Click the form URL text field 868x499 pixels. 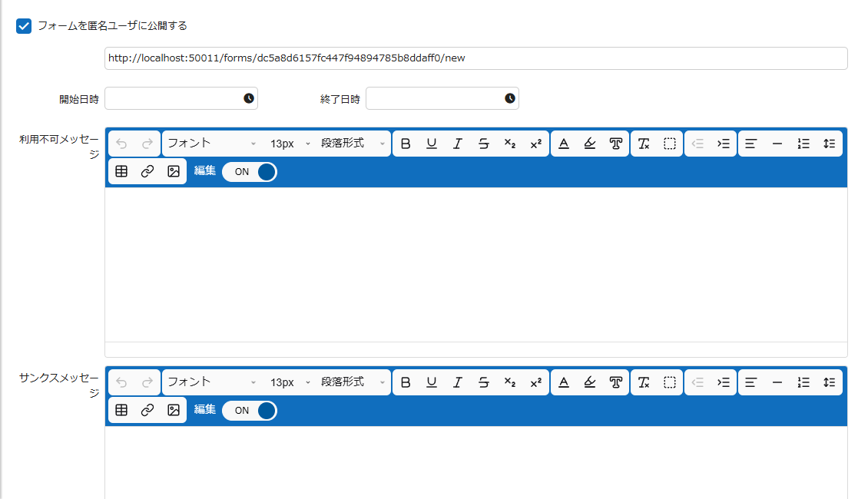click(475, 58)
